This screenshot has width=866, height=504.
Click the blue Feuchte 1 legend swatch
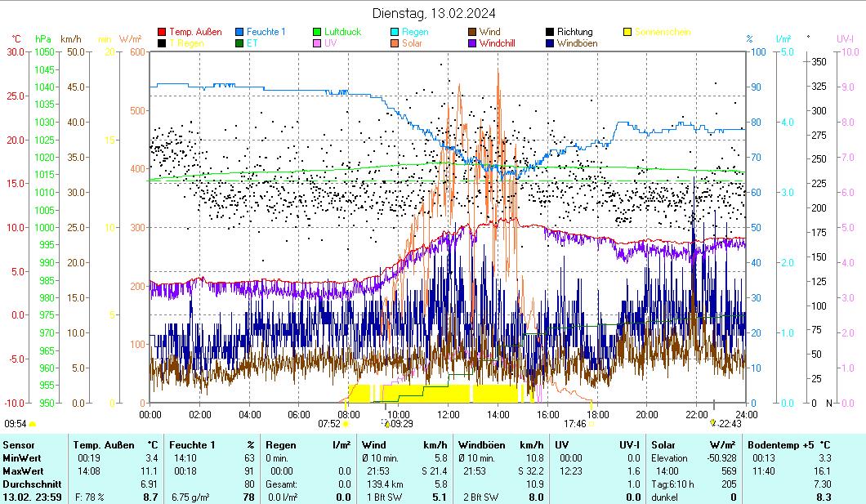coord(239,32)
